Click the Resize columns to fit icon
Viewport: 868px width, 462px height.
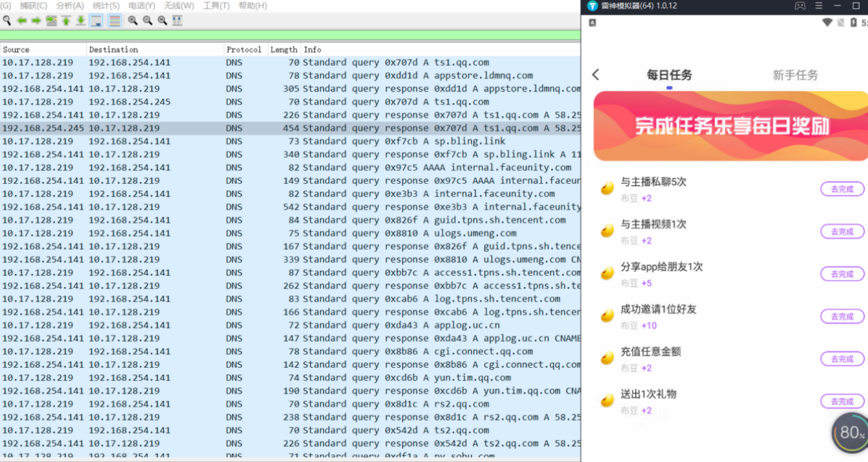(178, 20)
